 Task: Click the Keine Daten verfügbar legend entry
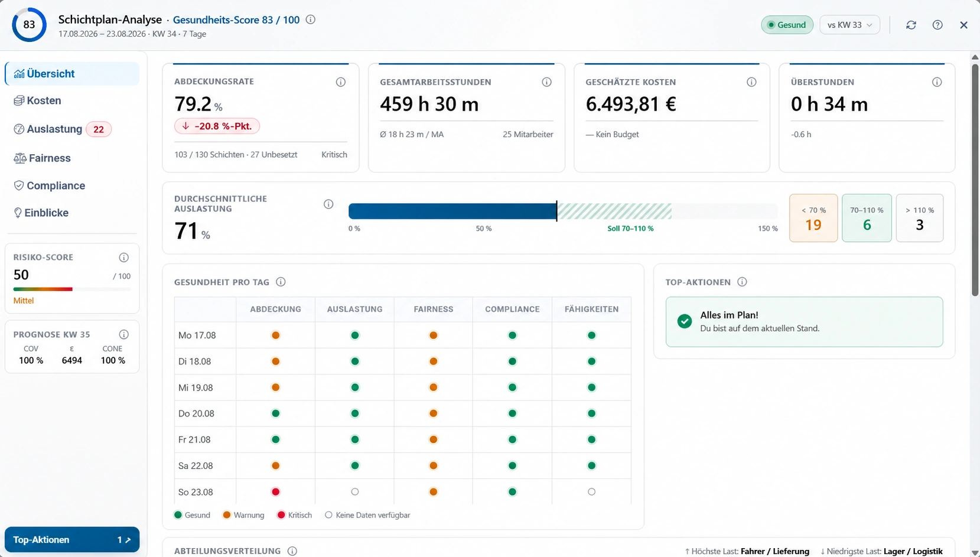367,515
